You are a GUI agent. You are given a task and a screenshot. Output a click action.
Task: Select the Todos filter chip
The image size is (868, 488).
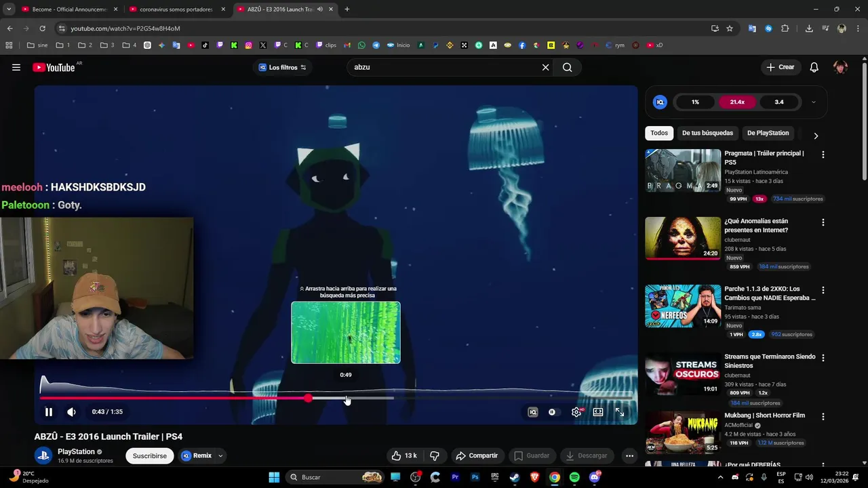(x=659, y=133)
